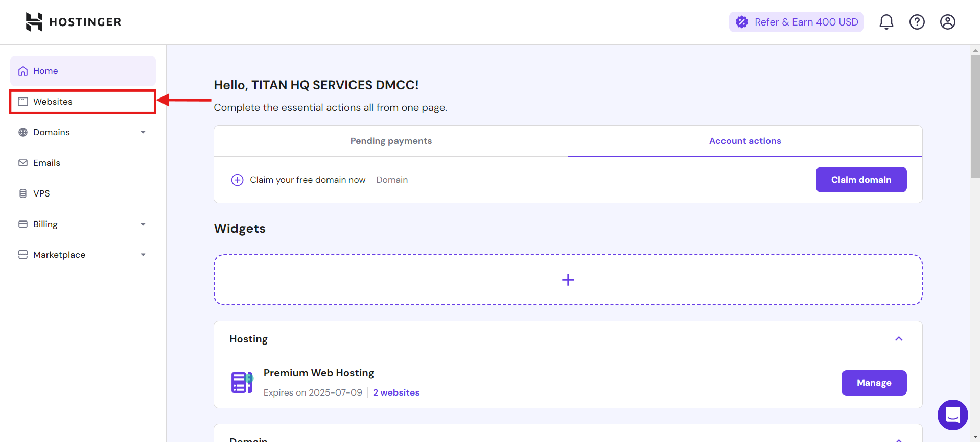Click the Websites window icon
The width and height of the screenshot is (980, 442).
click(x=23, y=102)
